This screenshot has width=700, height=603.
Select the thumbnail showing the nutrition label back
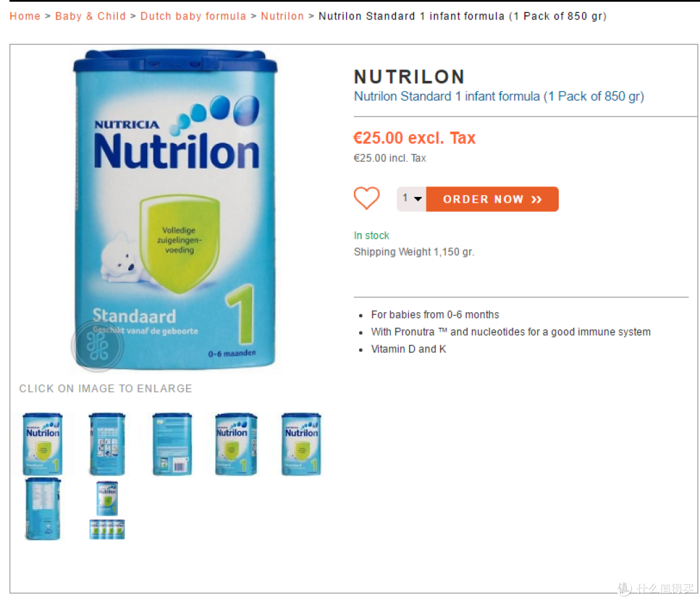(42, 509)
